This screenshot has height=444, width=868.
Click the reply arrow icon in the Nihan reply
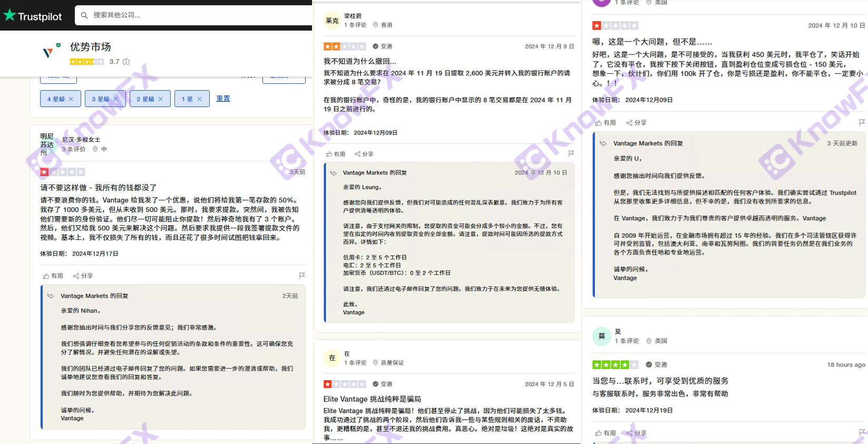pos(51,296)
